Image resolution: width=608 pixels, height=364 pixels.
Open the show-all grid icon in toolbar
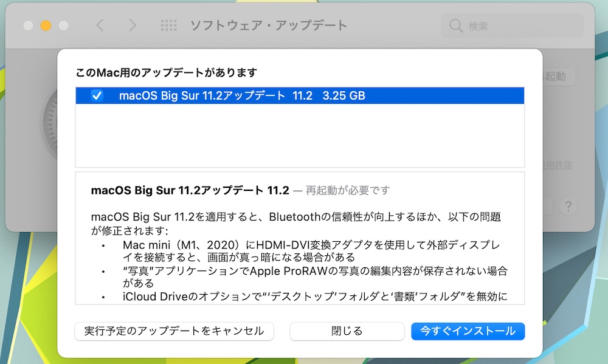(x=168, y=26)
